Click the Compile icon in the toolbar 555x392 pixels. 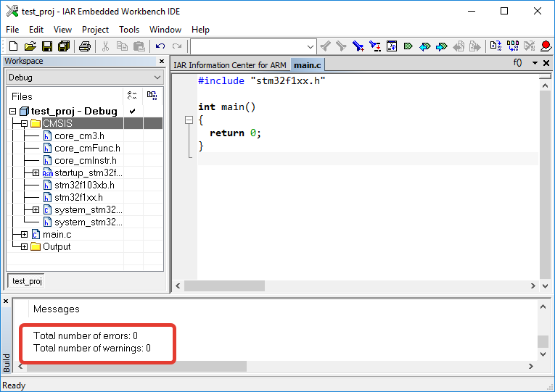(x=495, y=46)
